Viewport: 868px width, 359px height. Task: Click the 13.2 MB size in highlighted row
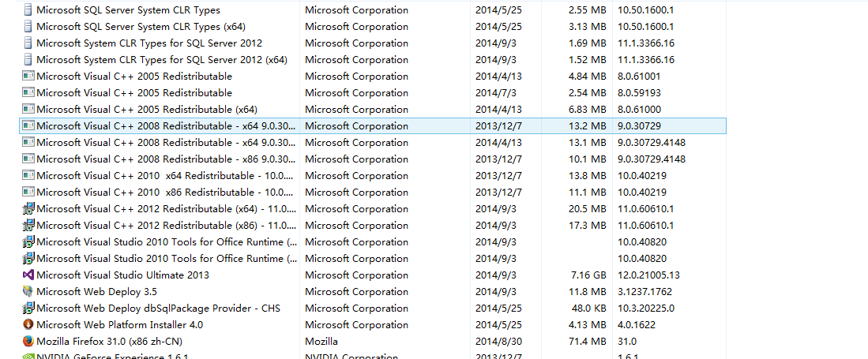click(x=588, y=126)
